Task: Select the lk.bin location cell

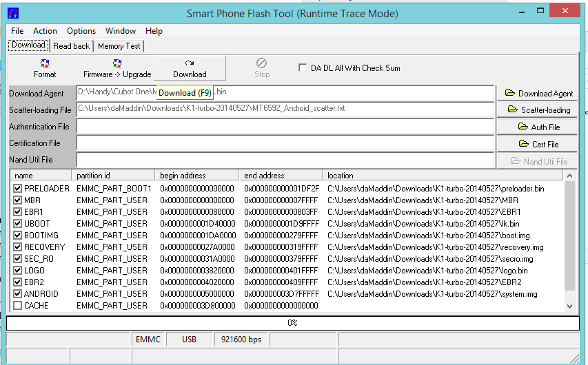Action: point(423,224)
